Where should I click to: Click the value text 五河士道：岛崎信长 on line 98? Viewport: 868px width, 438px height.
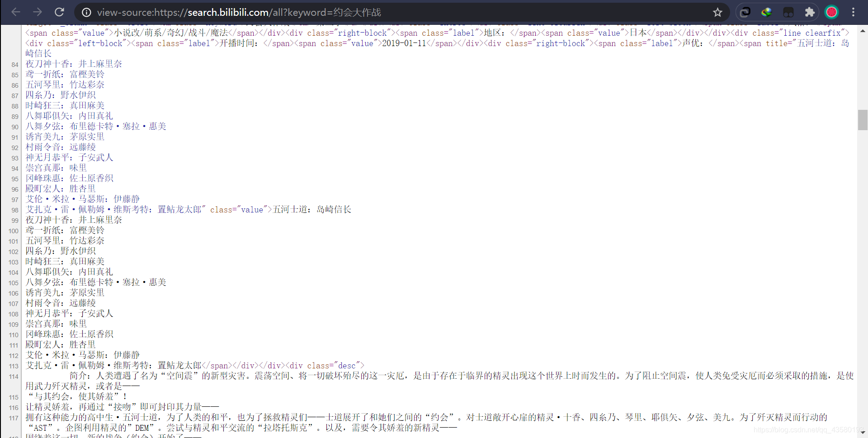pos(312,209)
